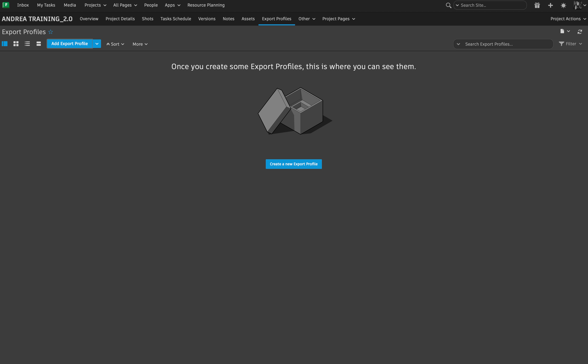Toggle the light/dark theme sun icon
Screen dimensions: 588x364
point(563,5)
